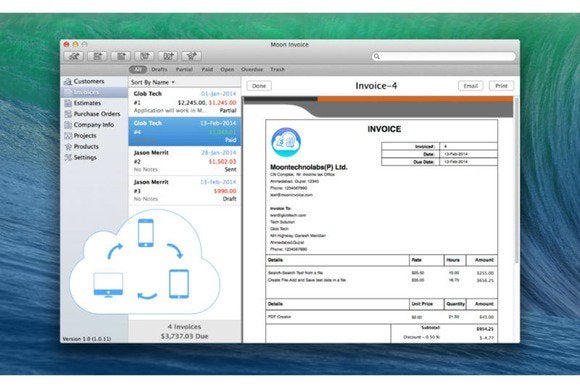
Task: Open the Estimates sidebar icon
Action: [68, 103]
